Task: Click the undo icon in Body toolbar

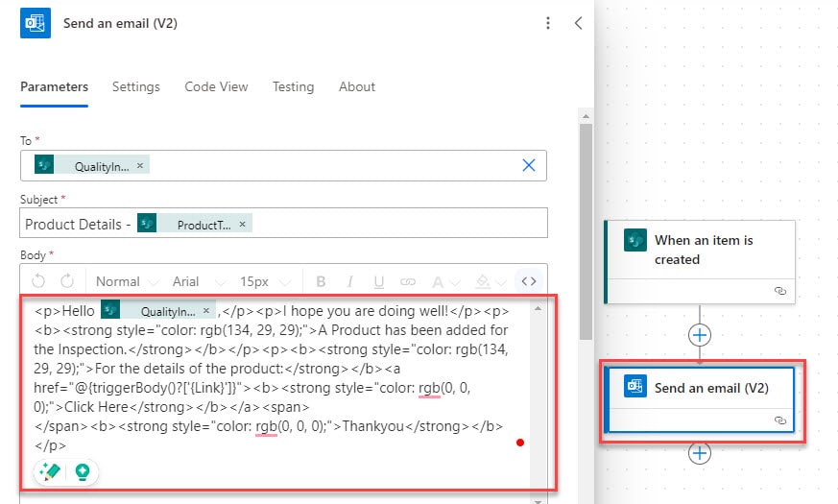Action: (38, 281)
